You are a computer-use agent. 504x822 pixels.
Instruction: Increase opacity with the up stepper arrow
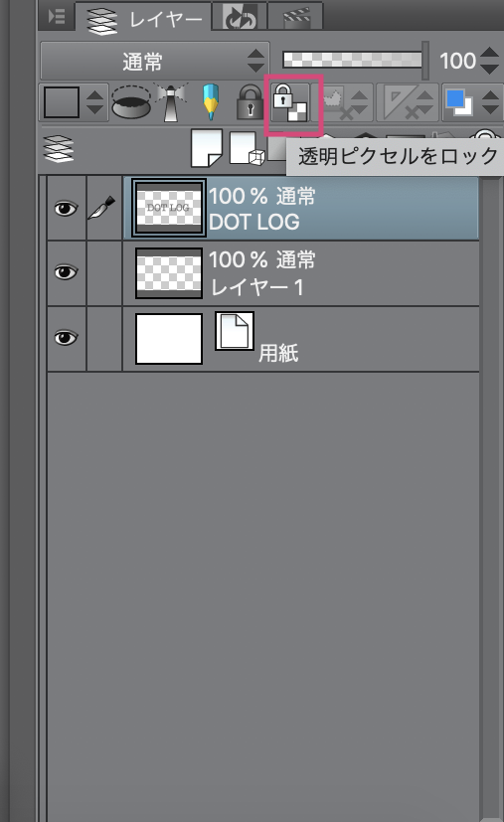click(489, 53)
